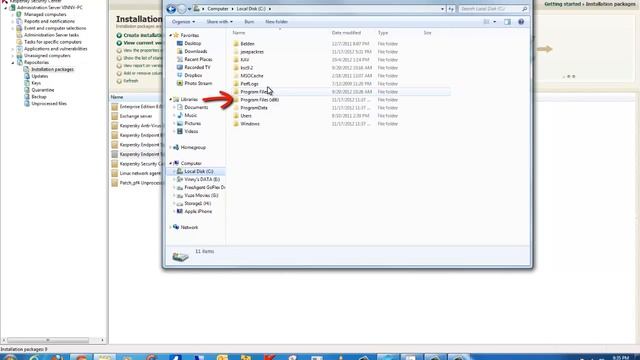Select Apple iPhone in the navigation pane
The width and height of the screenshot is (640, 360).
click(x=198, y=211)
